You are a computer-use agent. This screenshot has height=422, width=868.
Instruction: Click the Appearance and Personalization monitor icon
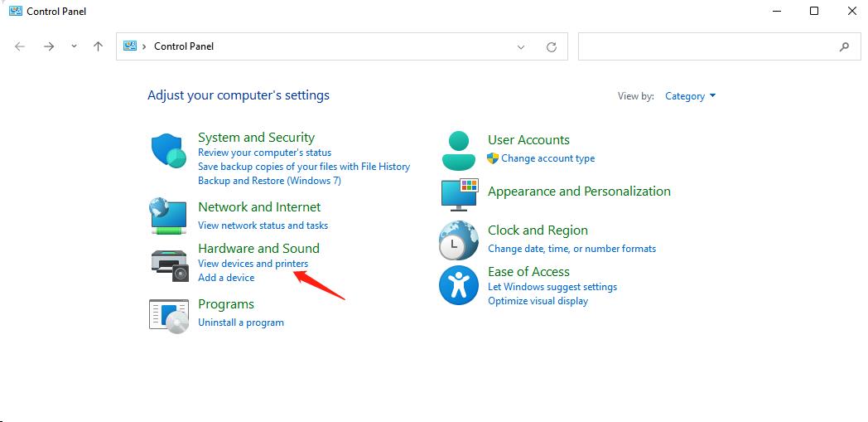[459, 194]
